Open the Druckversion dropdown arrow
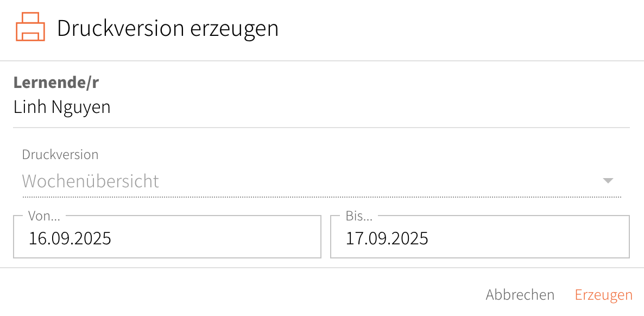Viewport: 644px width, 316px height. (608, 181)
